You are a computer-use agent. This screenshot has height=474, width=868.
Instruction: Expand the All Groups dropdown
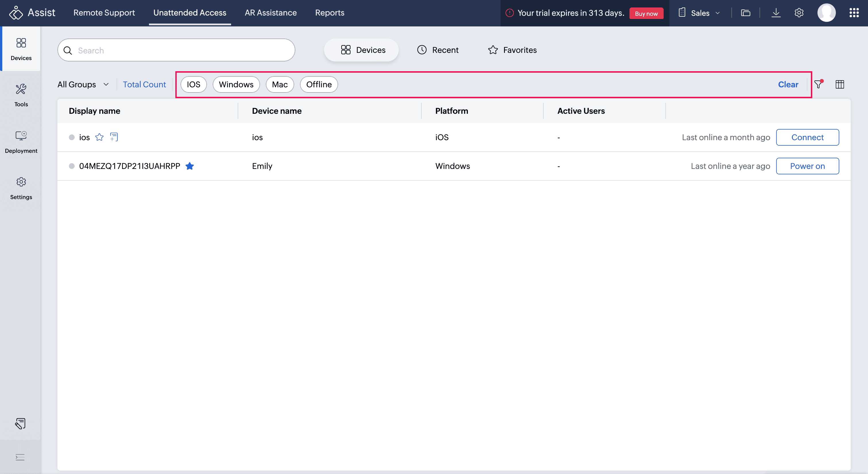(83, 84)
